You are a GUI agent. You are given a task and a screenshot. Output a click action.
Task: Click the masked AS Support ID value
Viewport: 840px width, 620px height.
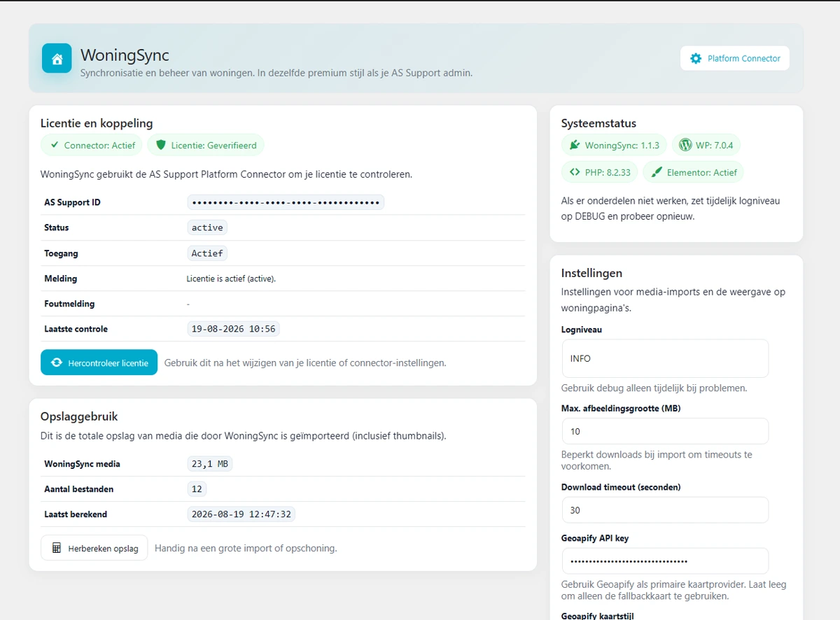pyautogui.click(x=286, y=202)
